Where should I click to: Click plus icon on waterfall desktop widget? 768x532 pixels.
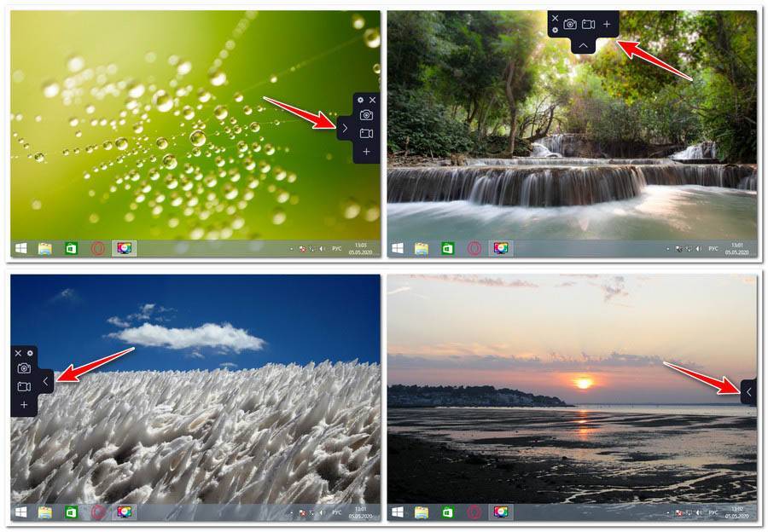tap(607, 24)
